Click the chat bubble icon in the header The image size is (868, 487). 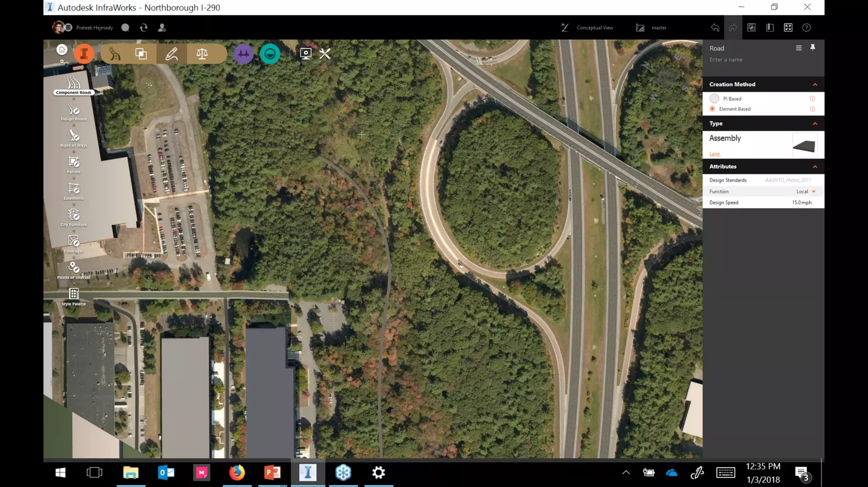(125, 28)
